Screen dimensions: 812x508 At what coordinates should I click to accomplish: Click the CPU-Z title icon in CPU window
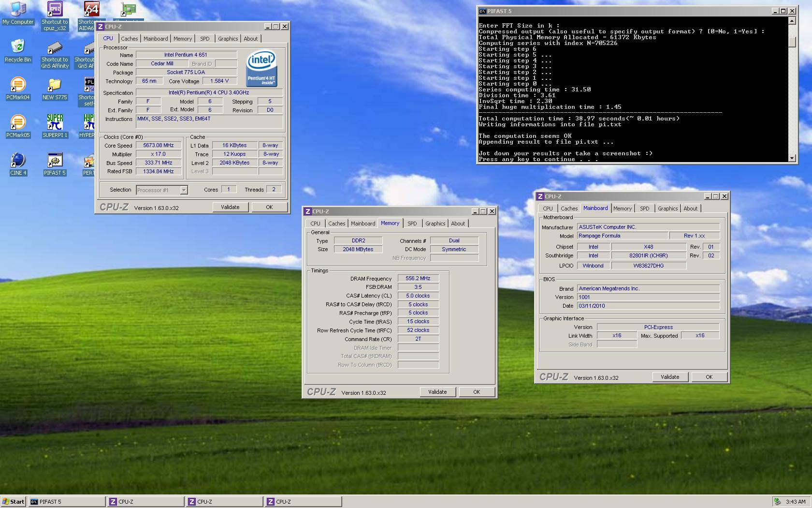click(x=101, y=27)
